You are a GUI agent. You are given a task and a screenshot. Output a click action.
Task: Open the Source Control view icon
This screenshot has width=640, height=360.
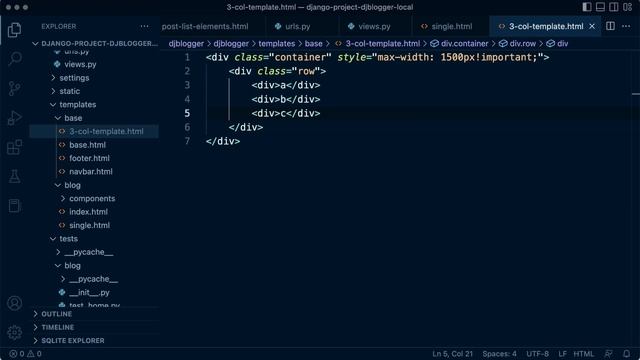(x=14, y=88)
